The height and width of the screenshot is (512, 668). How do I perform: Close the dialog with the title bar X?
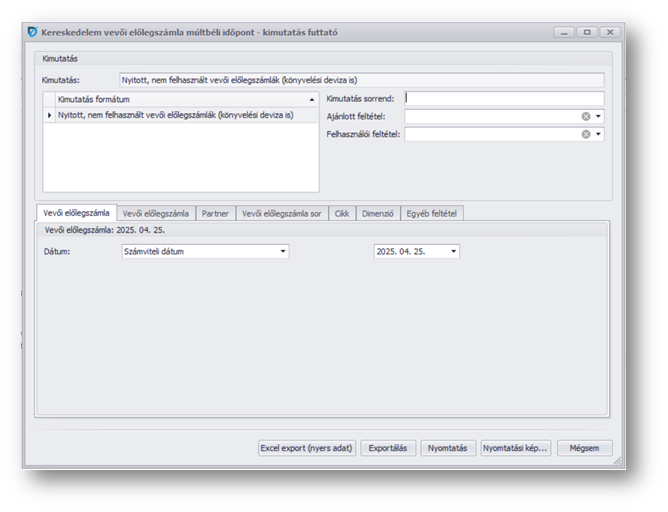coord(609,32)
